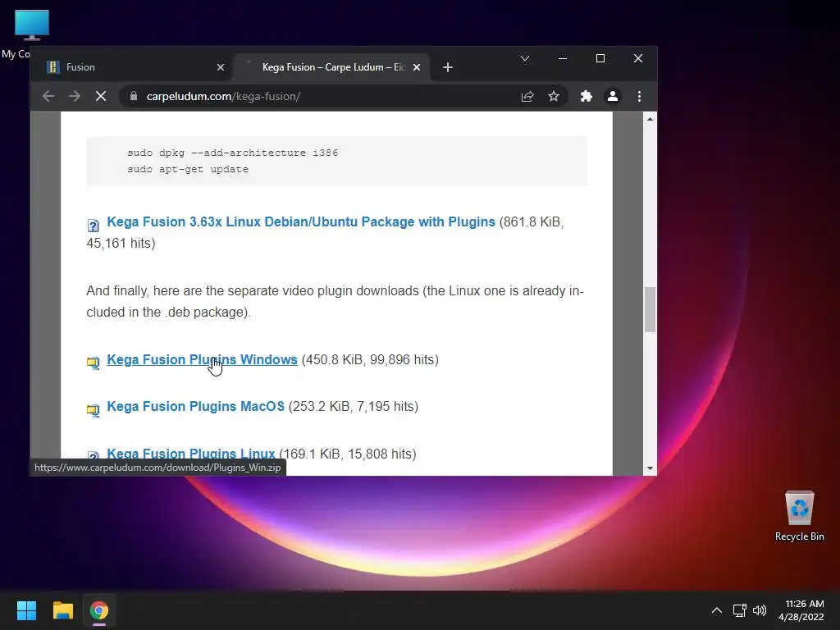This screenshot has height=630, width=840.
Task: Click the zip icon beside Plugins Windows
Action: pyautogui.click(x=94, y=363)
